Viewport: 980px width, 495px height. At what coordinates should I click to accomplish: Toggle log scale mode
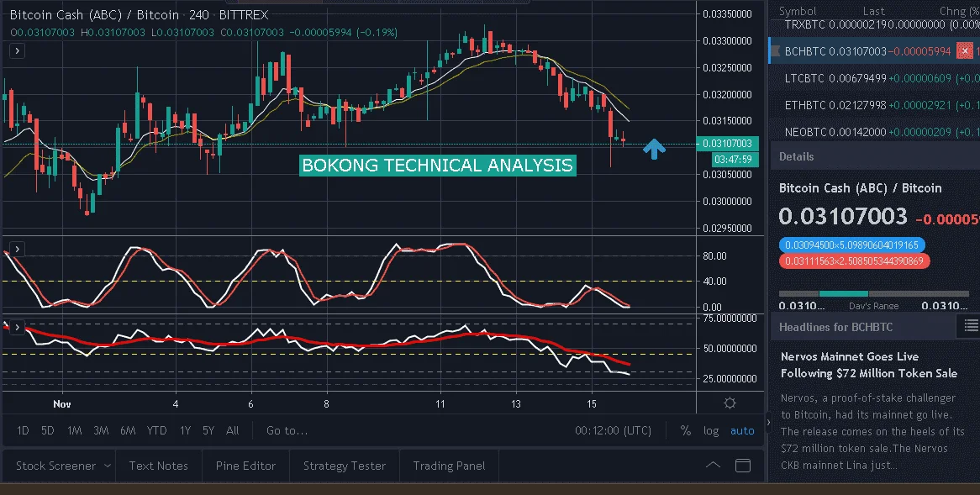point(710,430)
